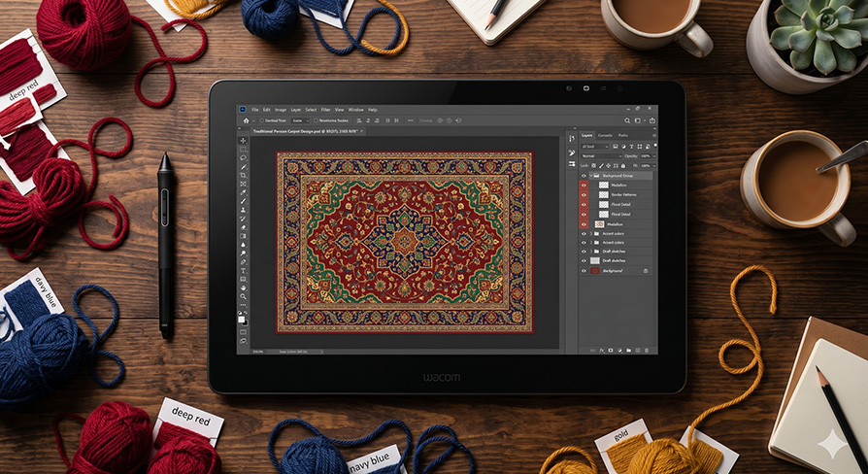Toggle the first options bar checkbox
The width and height of the screenshot is (868, 474).
(262, 120)
